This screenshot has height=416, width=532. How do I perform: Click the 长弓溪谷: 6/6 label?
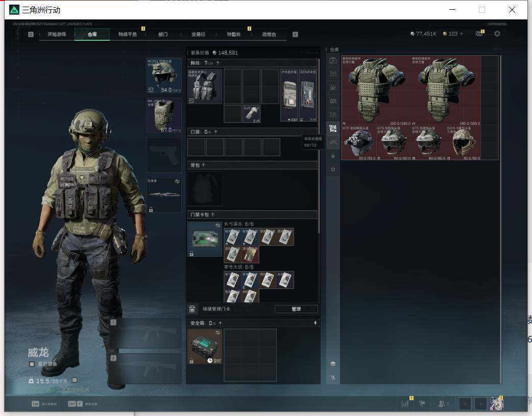pyautogui.click(x=239, y=224)
